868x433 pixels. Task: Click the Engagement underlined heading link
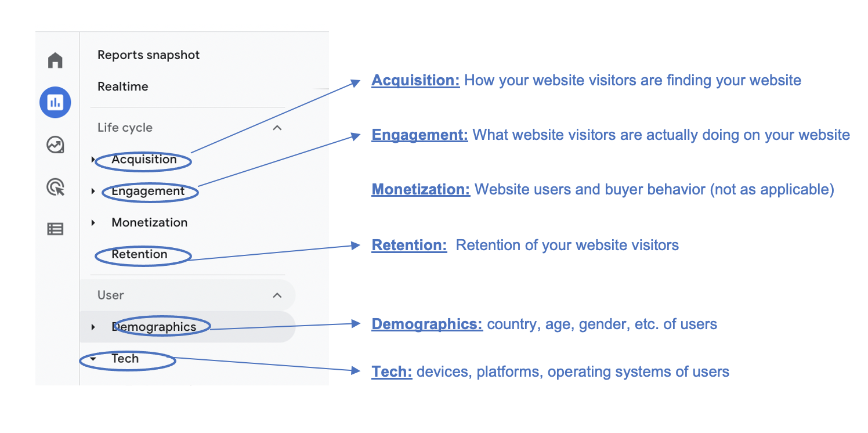(419, 135)
